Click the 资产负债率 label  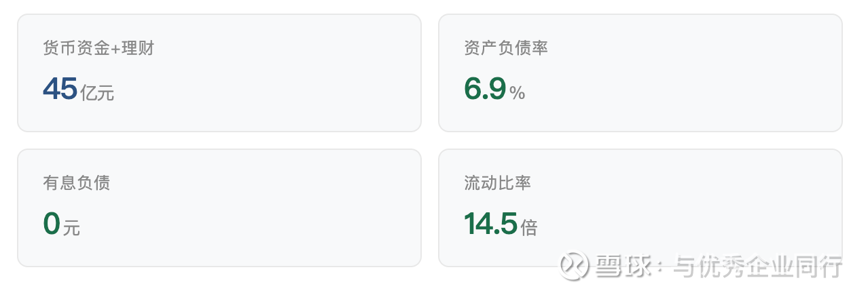click(506, 48)
